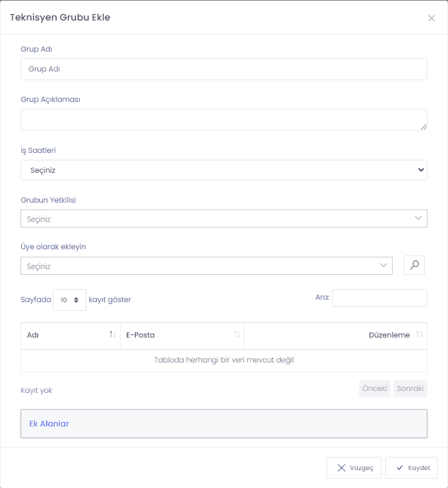Click the Ara search input field

click(380, 298)
